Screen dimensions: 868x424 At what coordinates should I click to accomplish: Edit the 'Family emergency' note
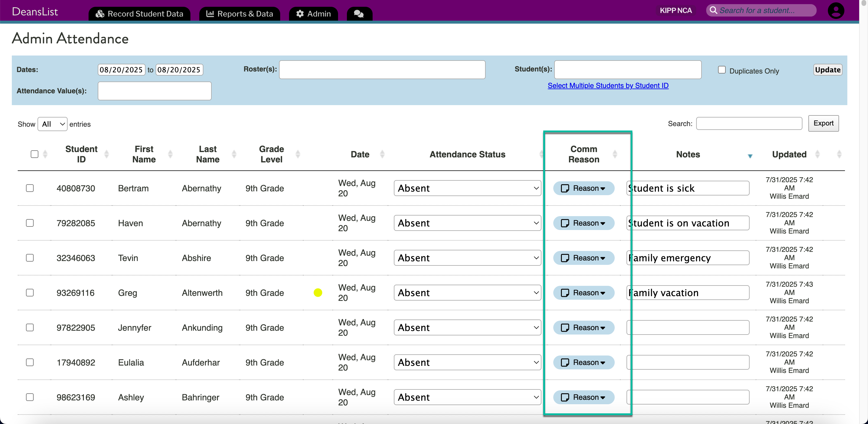688,258
